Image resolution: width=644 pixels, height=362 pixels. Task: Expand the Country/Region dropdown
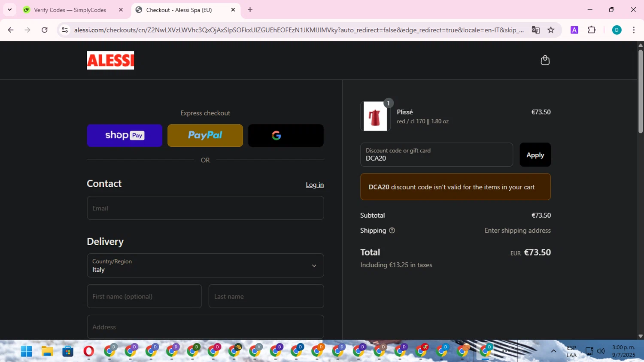pos(205,265)
